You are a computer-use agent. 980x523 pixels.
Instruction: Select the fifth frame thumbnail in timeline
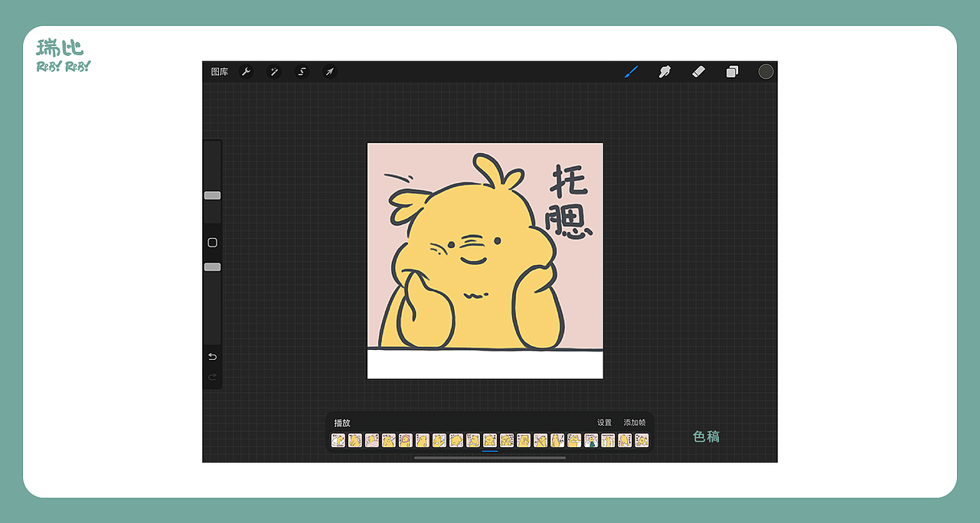pos(406,440)
